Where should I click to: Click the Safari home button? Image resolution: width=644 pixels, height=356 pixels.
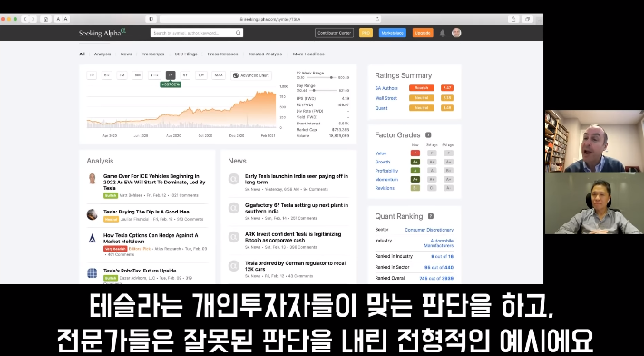45,19
